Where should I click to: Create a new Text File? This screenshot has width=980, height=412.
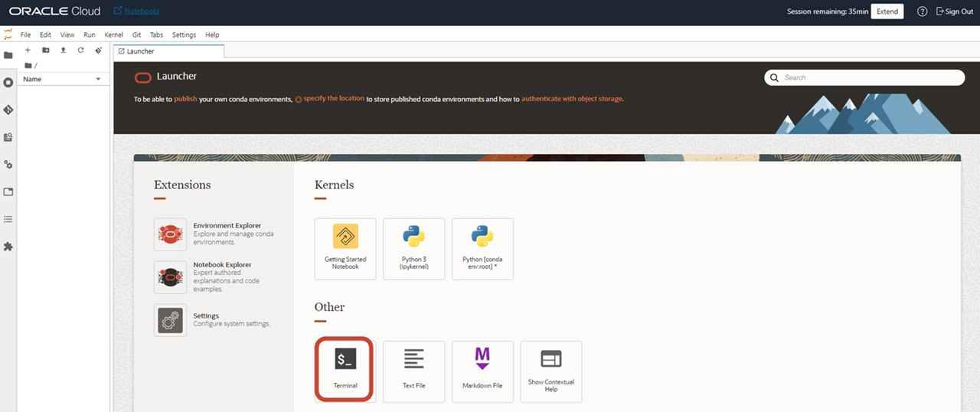[414, 371]
